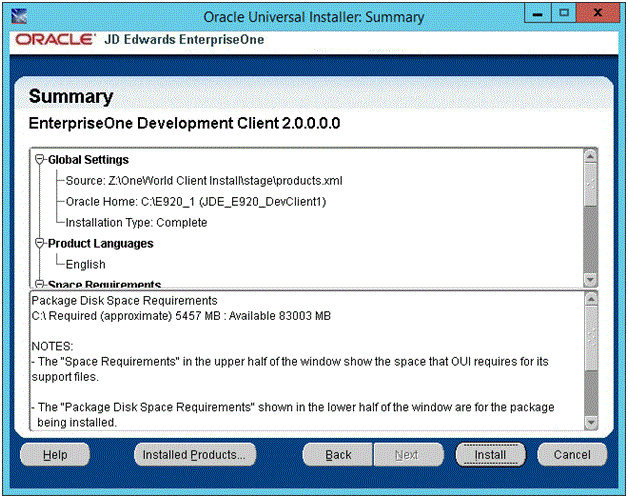Go Back to previous step
The image size is (628, 498).
pyautogui.click(x=338, y=455)
